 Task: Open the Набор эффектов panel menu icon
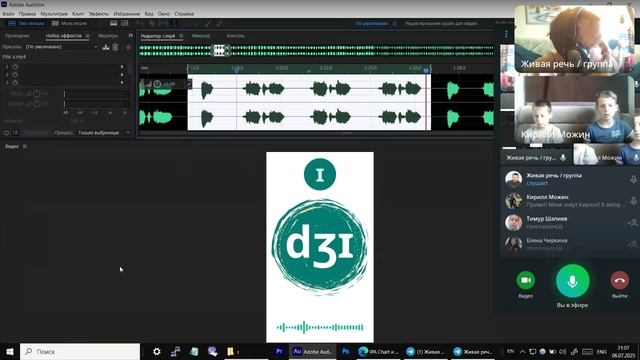(x=87, y=36)
